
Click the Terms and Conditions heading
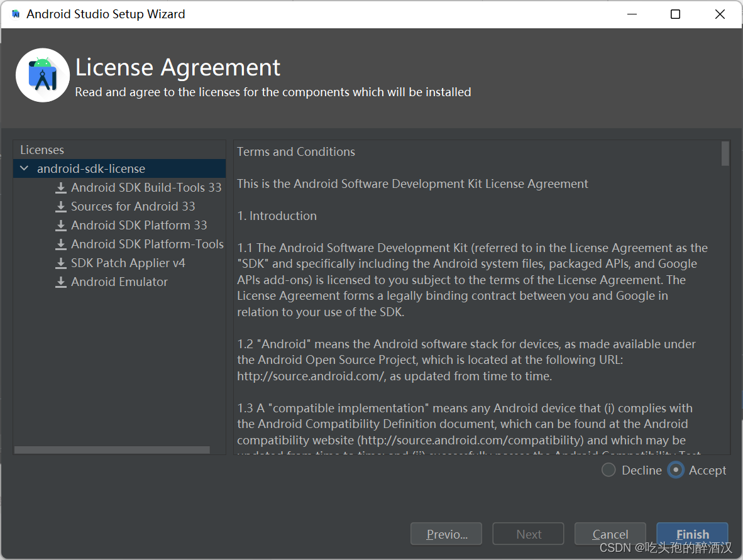(x=295, y=151)
